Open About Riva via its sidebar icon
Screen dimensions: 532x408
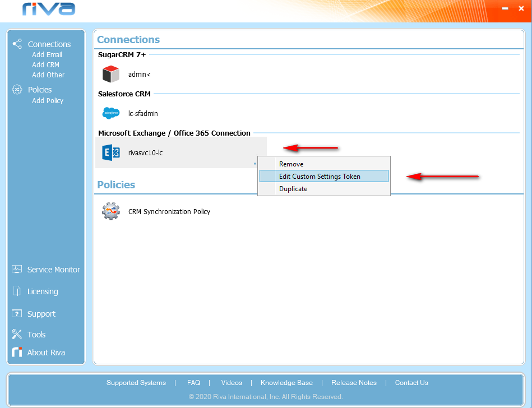(16, 352)
